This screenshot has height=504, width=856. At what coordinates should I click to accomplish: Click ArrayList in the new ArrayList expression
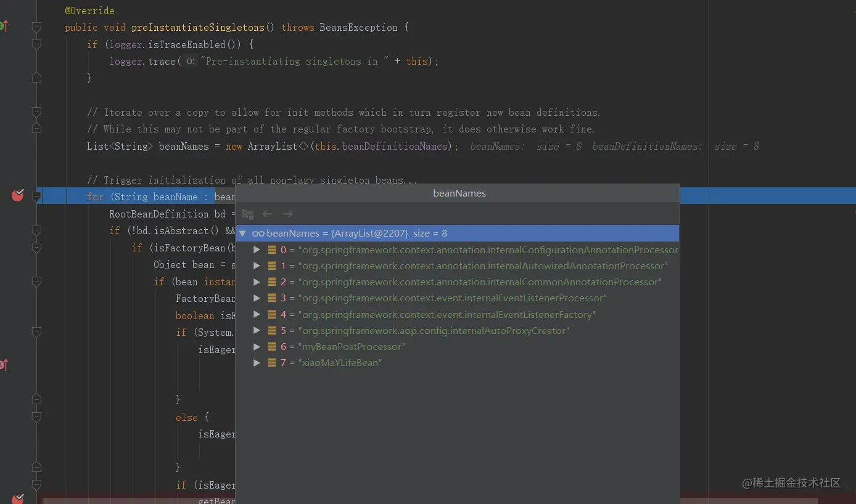(x=273, y=146)
